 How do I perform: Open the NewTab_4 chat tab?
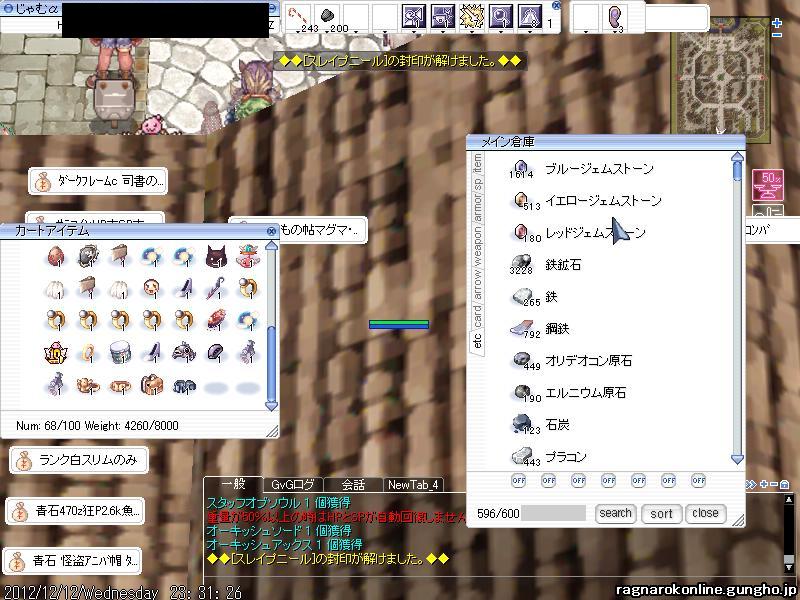(x=413, y=485)
